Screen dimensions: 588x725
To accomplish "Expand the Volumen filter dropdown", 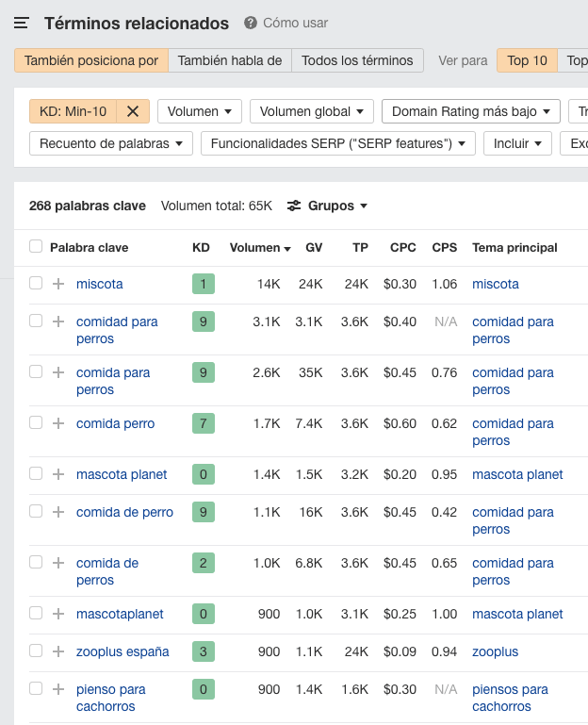I will pos(199,111).
